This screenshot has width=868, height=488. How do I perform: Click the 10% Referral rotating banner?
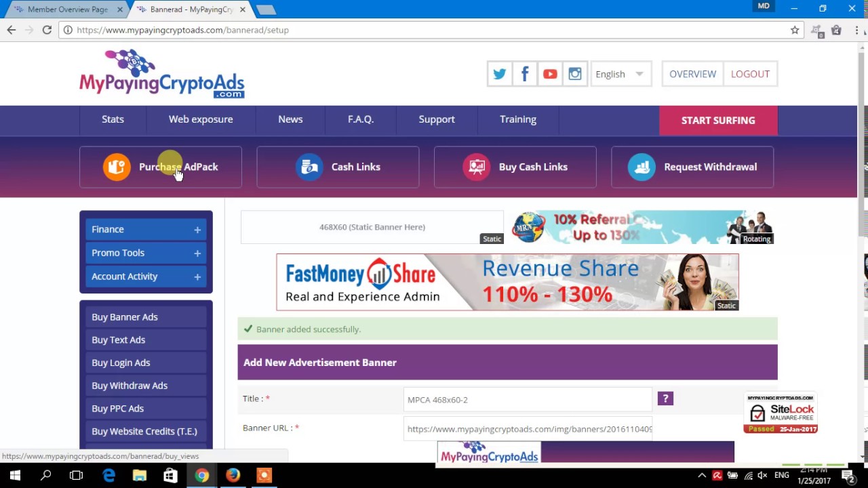(x=642, y=227)
